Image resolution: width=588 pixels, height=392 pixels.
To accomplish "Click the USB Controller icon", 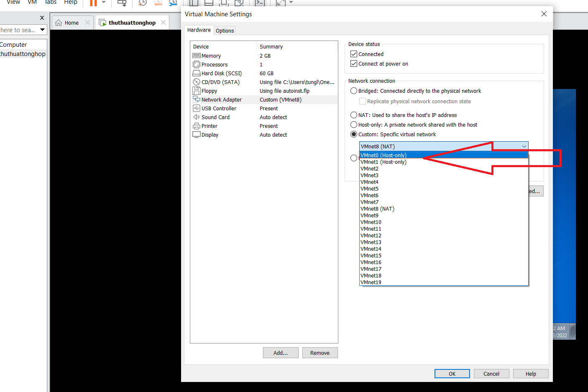I will (197, 108).
